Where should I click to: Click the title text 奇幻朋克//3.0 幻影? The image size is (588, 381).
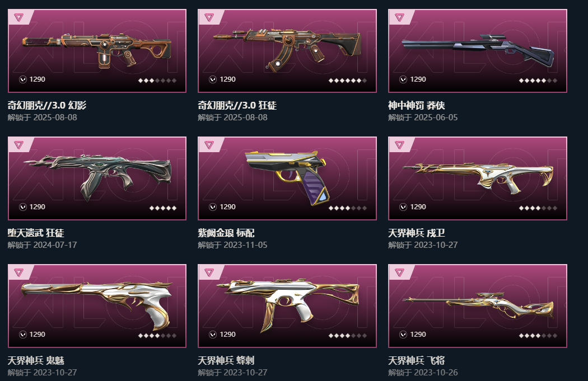click(x=47, y=105)
